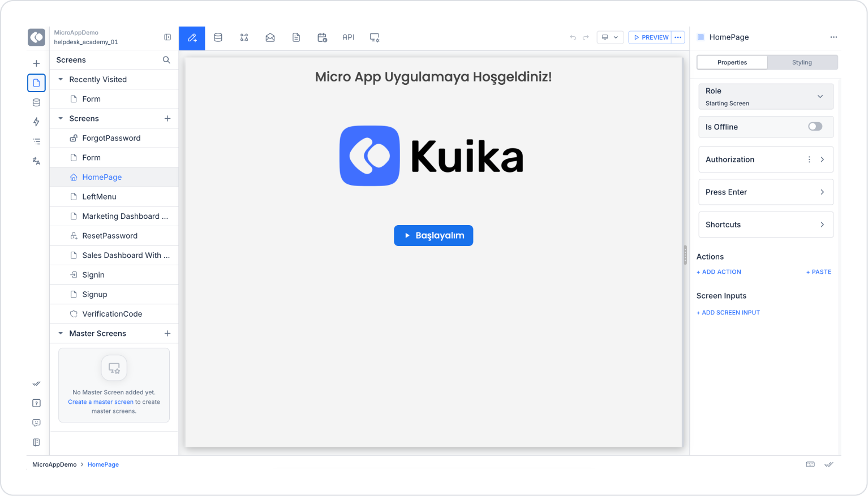Open Marketing Dashboard screen
The image size is (868, 496).
(114, 216)
